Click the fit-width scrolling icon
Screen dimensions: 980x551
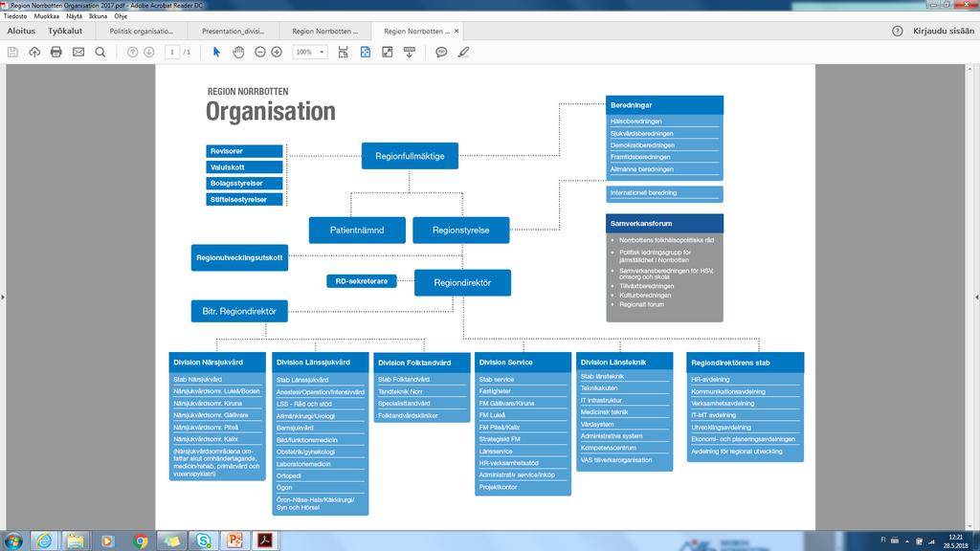click(344, 52)
